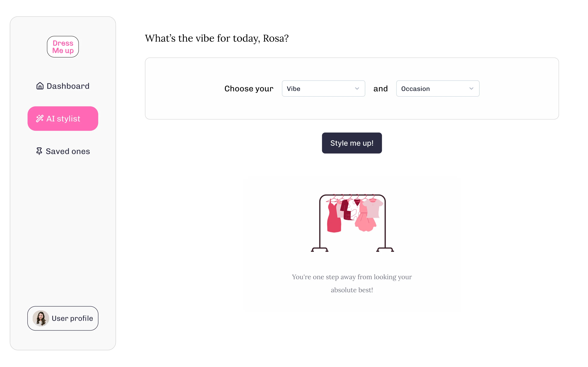Click the "Choose your" label
The height and width of the screenshot is (367, 588).
[249, 89]
